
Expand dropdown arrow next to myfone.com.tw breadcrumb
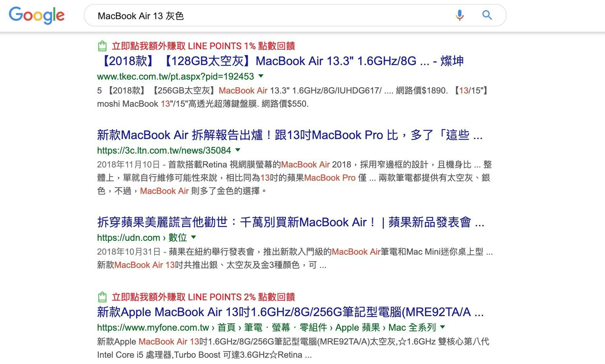443,327
